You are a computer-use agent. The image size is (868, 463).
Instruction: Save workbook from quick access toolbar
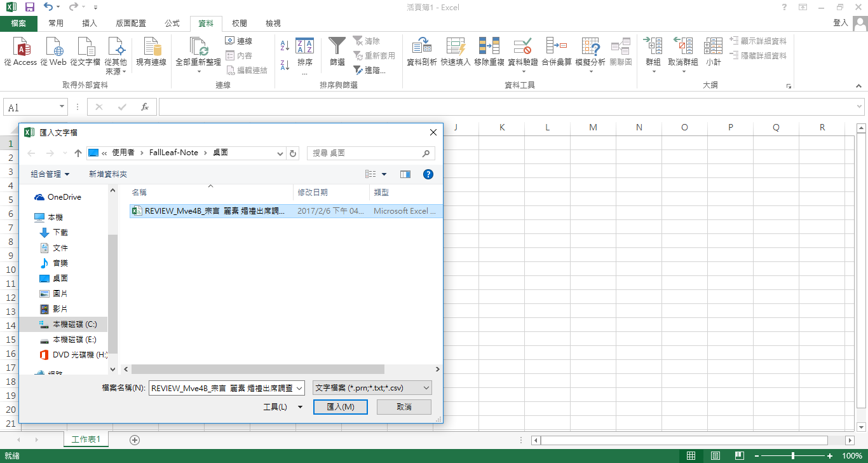pyautogui.click(x=29, y=8)
